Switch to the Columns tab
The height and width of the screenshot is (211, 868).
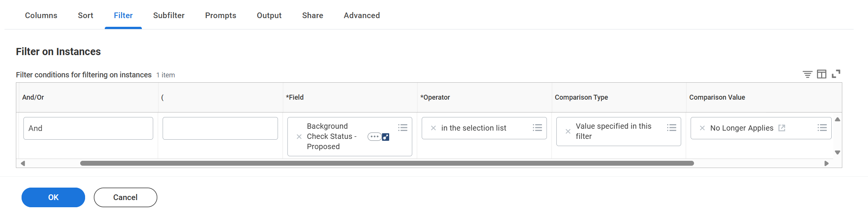click(41, 15)
